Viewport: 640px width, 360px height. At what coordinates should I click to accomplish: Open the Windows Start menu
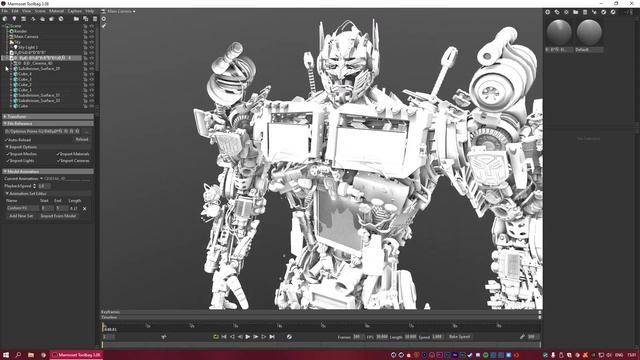pos(6,355)
